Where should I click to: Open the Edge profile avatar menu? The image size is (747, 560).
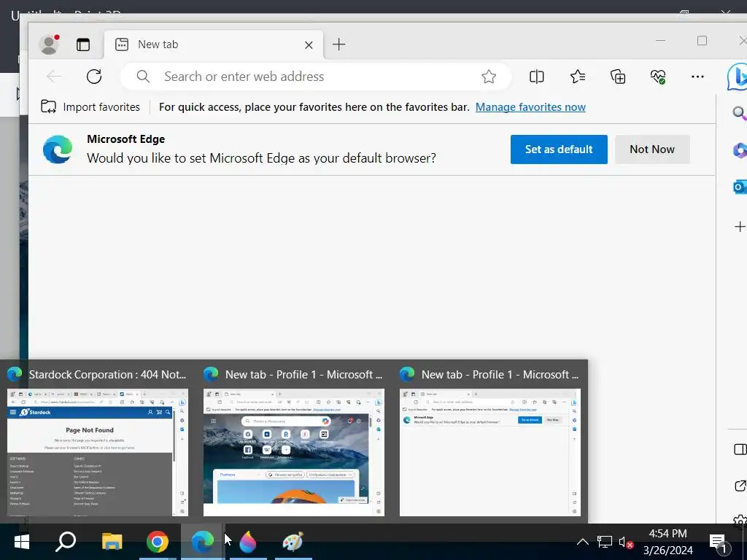49,44
